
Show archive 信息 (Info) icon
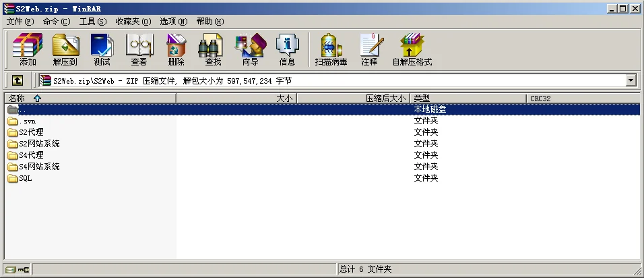tap(287, 49)
